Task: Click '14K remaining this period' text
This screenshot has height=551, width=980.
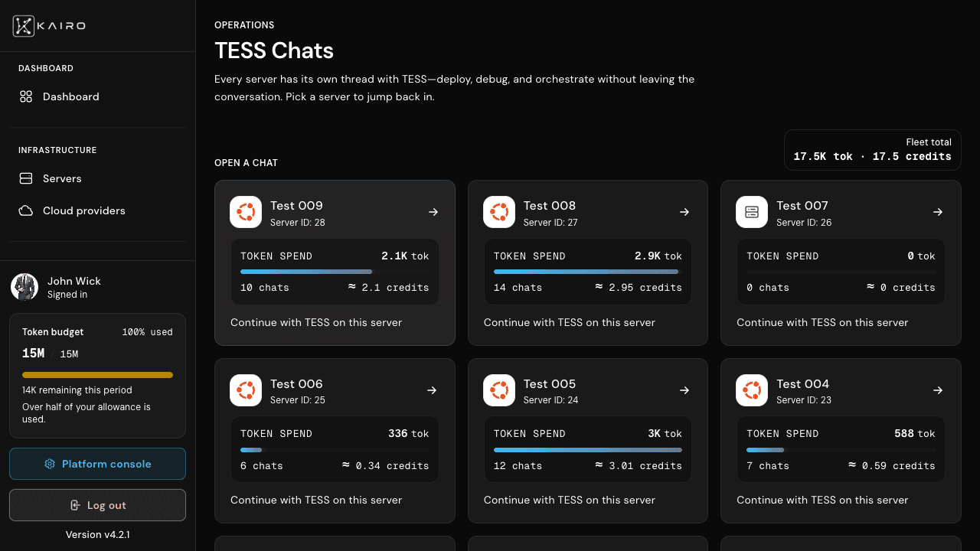Action: point(77,390)
